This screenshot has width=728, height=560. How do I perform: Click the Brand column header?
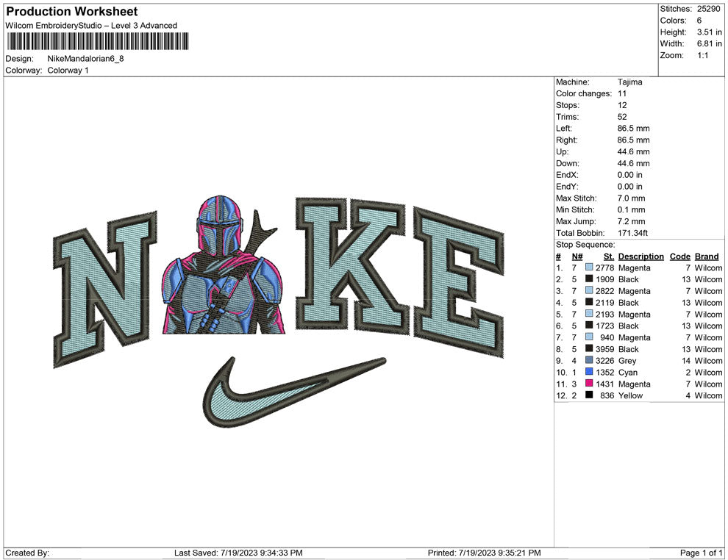click(x=706, y=256)
